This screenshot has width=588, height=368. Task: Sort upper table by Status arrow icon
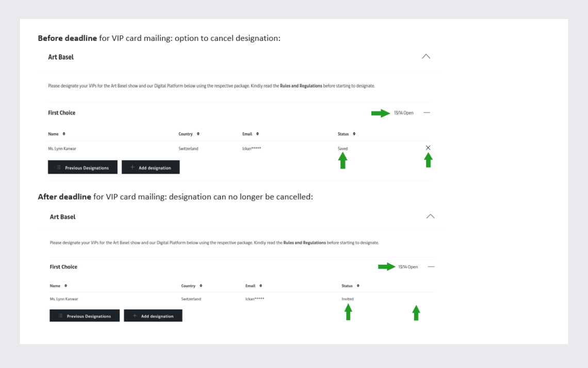[x=354, y=134]
